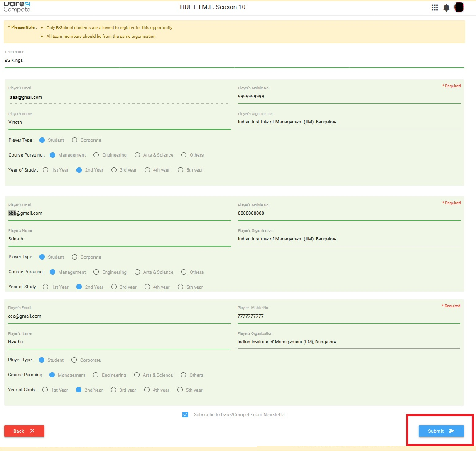Click the notification bell icon
The image size is (476, 451).
tap(447, 7)
